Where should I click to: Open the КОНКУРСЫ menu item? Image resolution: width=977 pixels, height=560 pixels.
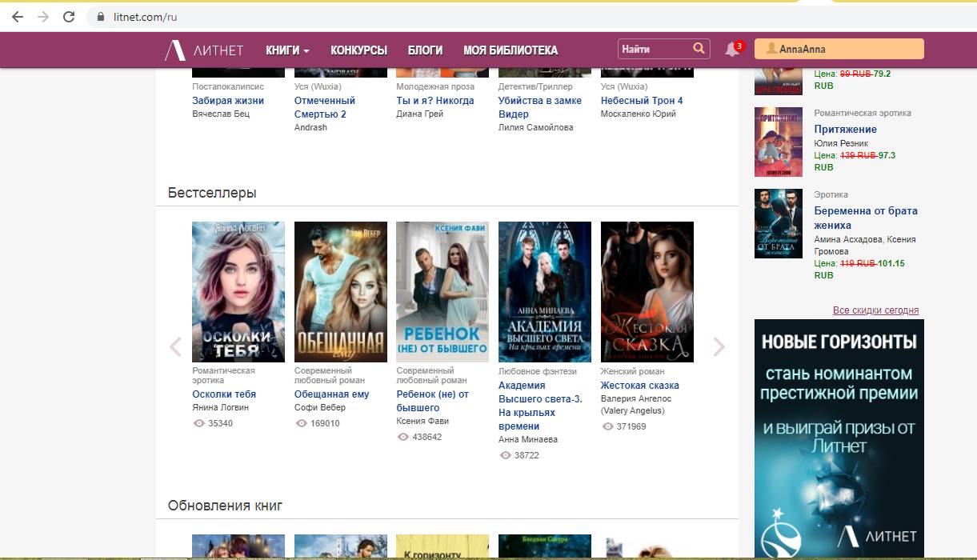click(358, 50)
